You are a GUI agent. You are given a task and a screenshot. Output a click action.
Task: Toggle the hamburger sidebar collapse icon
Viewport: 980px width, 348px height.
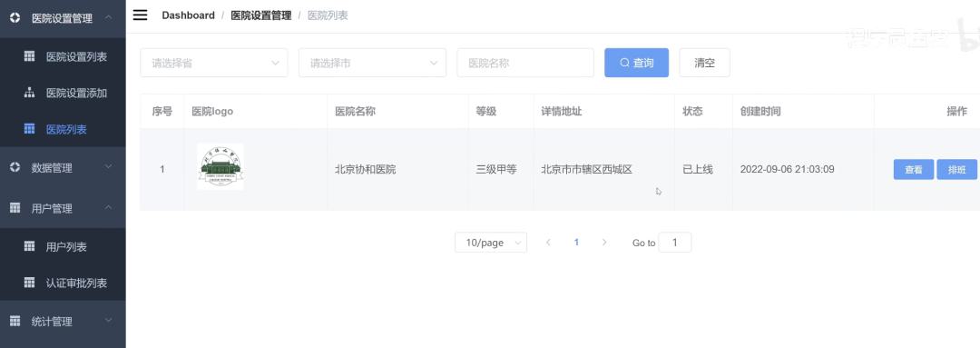(x=140, y=15)
